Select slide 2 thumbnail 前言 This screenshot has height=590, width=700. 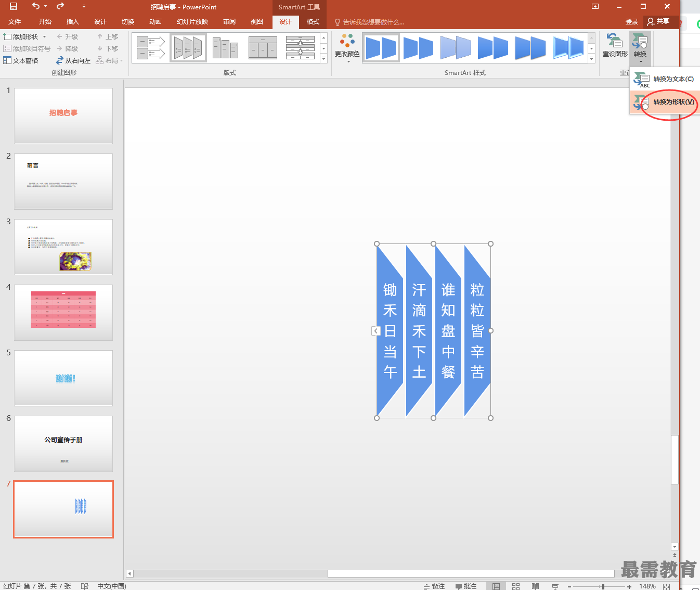[x=63, y=181]
